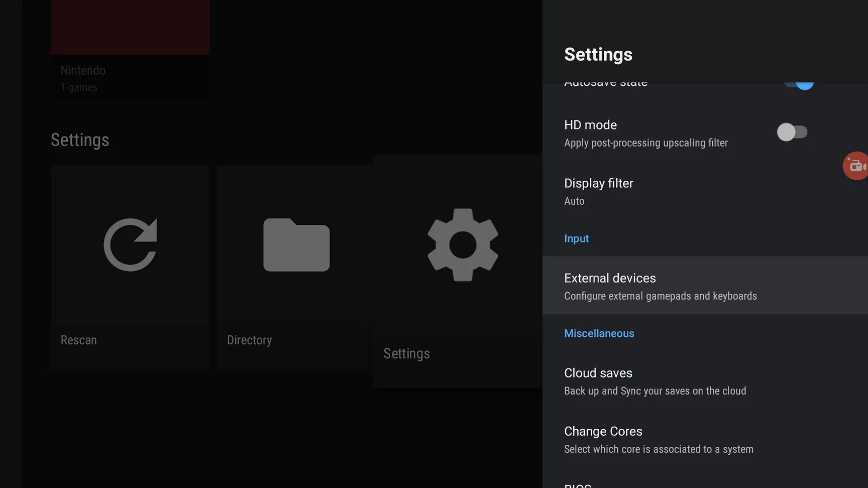Tap the red screen recorder bubble
This screenshot has width=868, height=488.
click(855, 166)
